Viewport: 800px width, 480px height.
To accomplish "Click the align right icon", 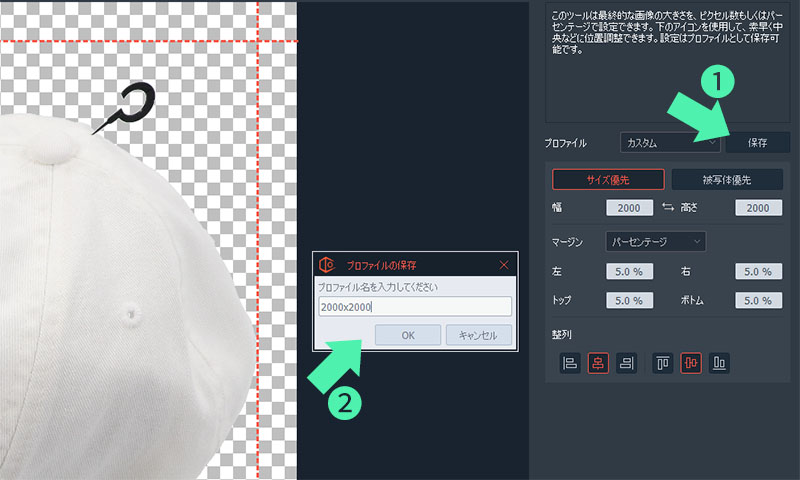I will [x=627, y=363].
